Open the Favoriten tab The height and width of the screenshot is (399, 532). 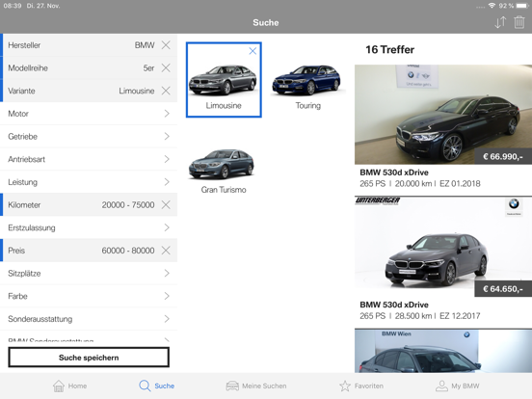pos(361,386)
